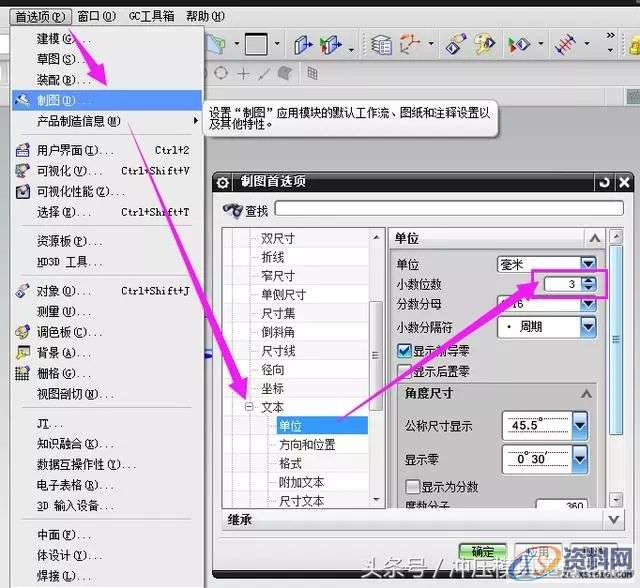
Task: Click the 调色板 palette icon entry
Action: click(22, 332)
